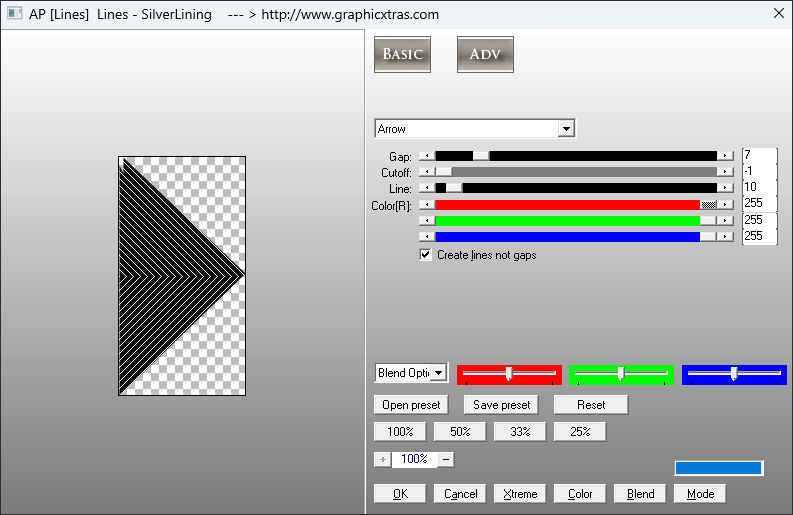Click the red value field showing 255
The height and width of the screenshot is (515, 793).
pos(759,203)
